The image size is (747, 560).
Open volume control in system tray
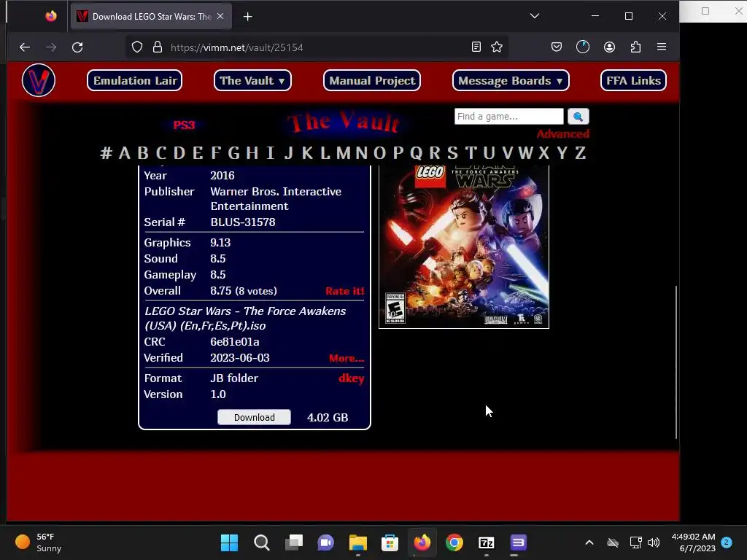(x=654, y=542)
